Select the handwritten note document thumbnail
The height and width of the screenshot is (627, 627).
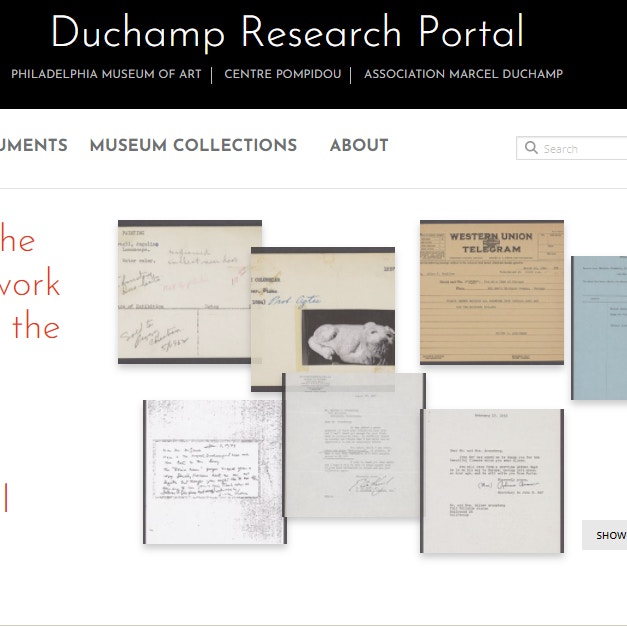tap(213, 472)
